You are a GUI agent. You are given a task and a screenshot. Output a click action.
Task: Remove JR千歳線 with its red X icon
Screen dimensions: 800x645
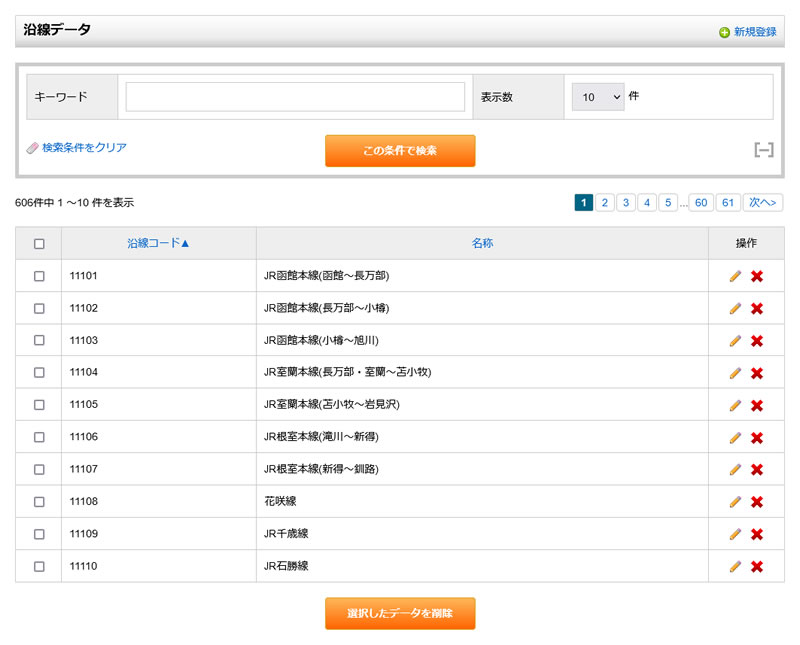[757, 534]
